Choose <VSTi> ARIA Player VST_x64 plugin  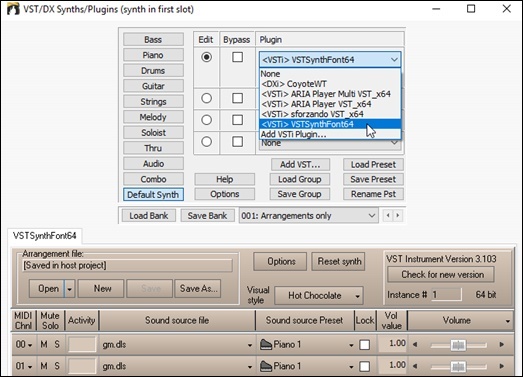pos(330,104)
